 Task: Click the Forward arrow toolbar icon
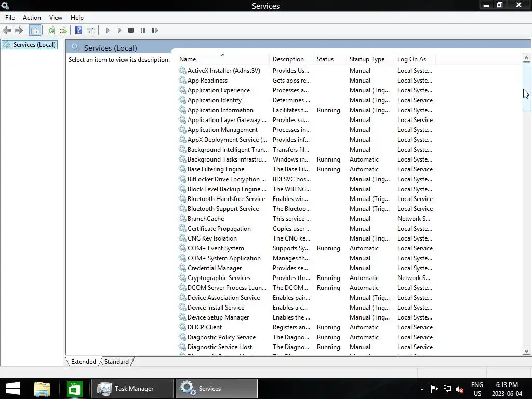(x=19, y=30)
